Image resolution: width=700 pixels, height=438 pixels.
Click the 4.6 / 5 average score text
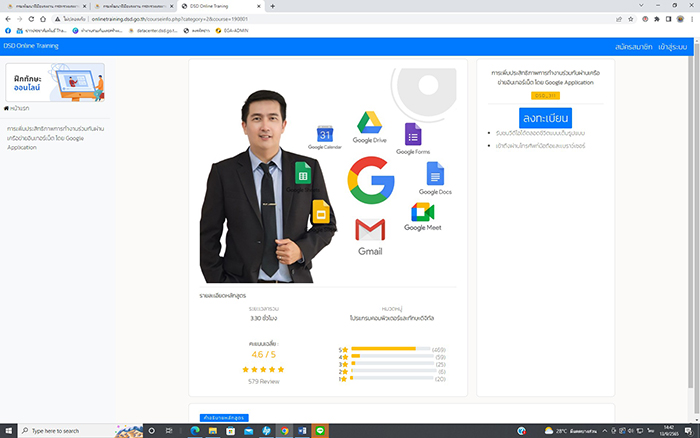pyautogui.click(x=264, y=355)
